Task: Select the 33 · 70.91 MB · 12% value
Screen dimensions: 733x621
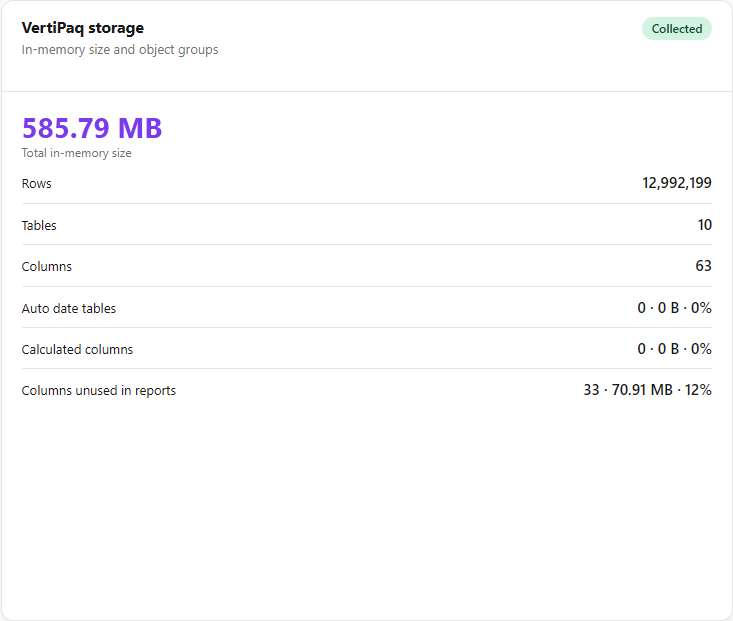Action: [x=647, y=390]
